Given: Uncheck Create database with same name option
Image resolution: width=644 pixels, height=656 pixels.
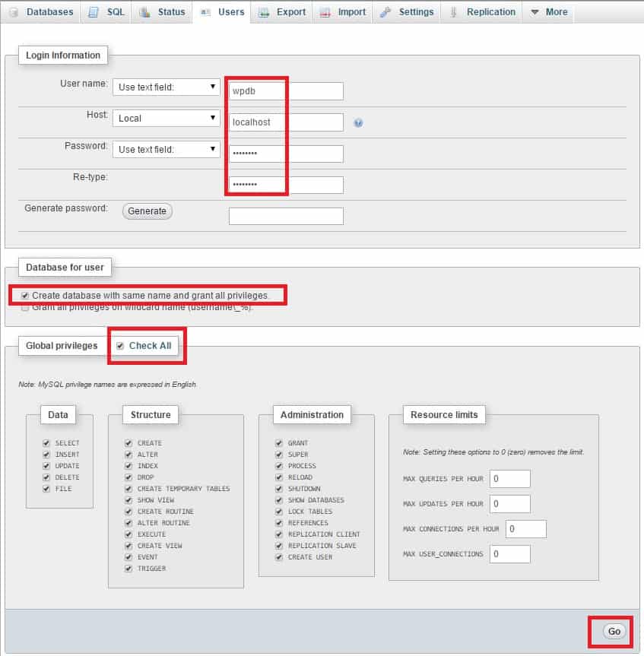Looking at the screenshot, I should (26, 295).
